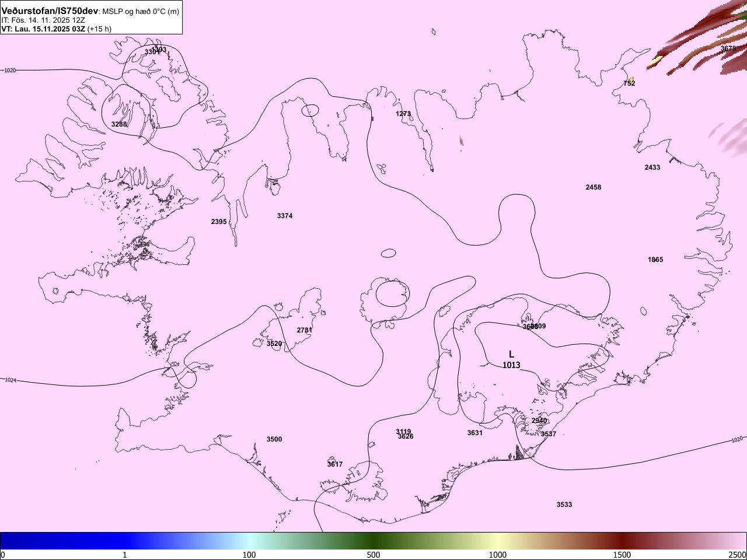This screenshot has height=560, width=747.
Task: Click the 3374 height value
Action: [x=285, y=216]
